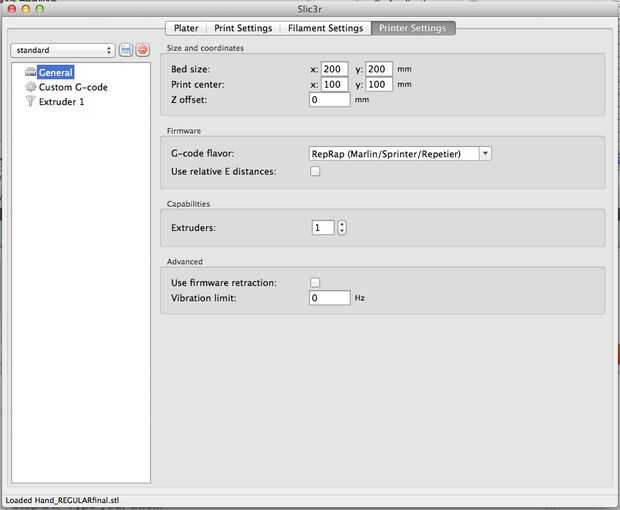Click the Custom G-code gear icon
Screen dimensions: 620x510
point(30,87)
